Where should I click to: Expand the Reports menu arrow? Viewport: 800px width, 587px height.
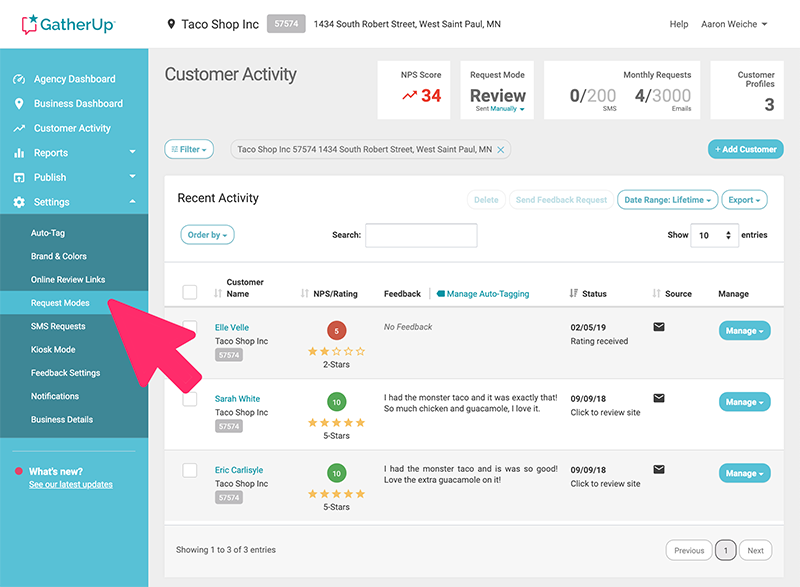point(133,152)
